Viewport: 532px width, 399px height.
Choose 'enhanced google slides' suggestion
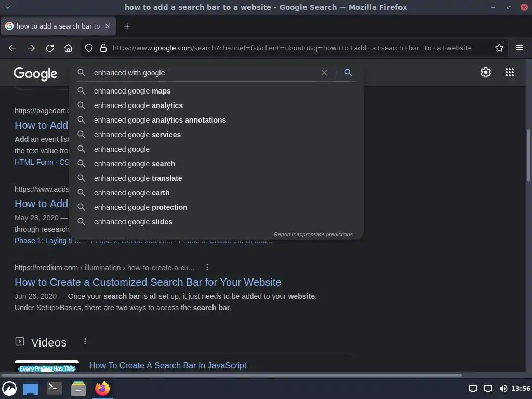click(x=216, y=222)
